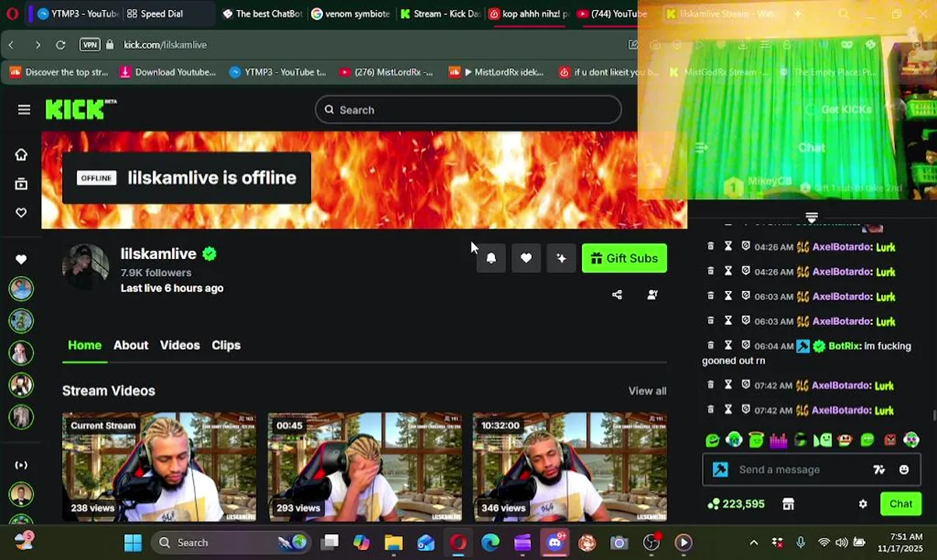Open chat settings gear
The image size is (937, 560).
click(x=863, y=504)
